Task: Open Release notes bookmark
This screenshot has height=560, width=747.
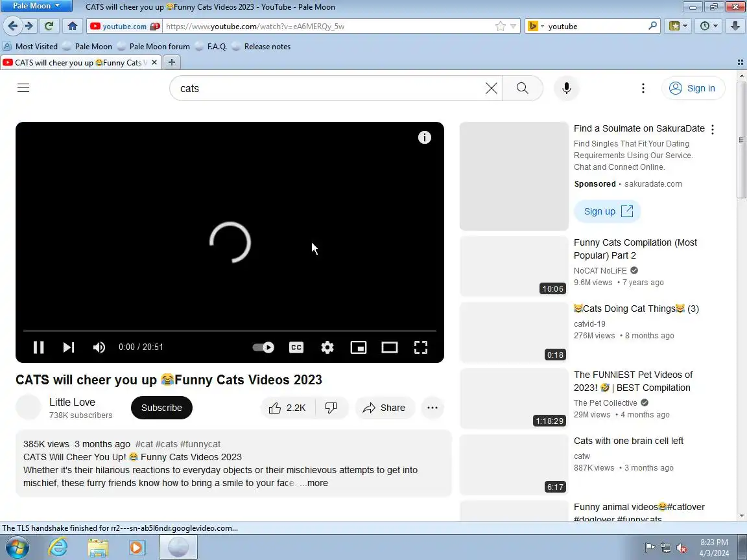Action: [x=261, y=46]
